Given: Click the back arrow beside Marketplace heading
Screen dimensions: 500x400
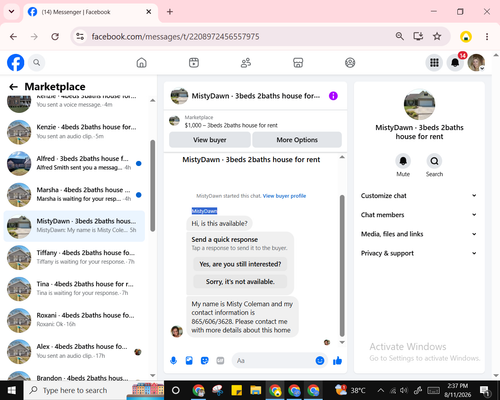Looking at the screenshot, I should pyautogui.click(x=13, y=87).
